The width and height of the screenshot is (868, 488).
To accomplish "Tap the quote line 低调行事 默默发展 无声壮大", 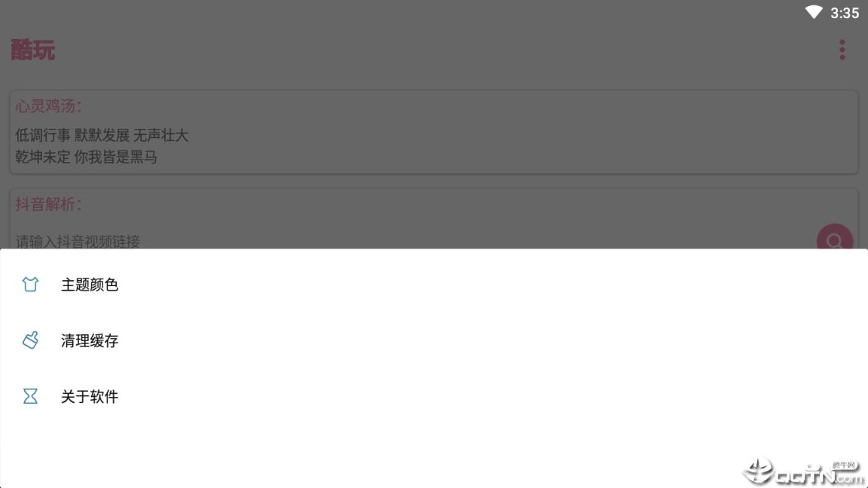I will (102, 135).
